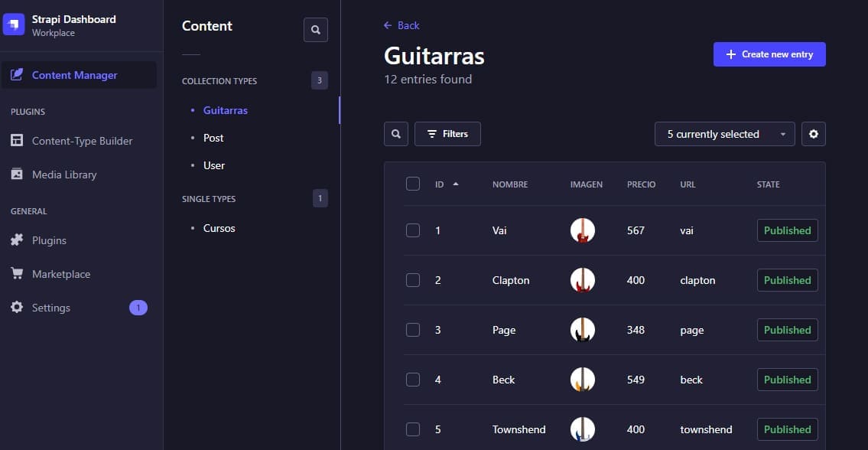868x450 pixels.
Task: Search entries with the table magnifier icon
Action: point(396,134)
